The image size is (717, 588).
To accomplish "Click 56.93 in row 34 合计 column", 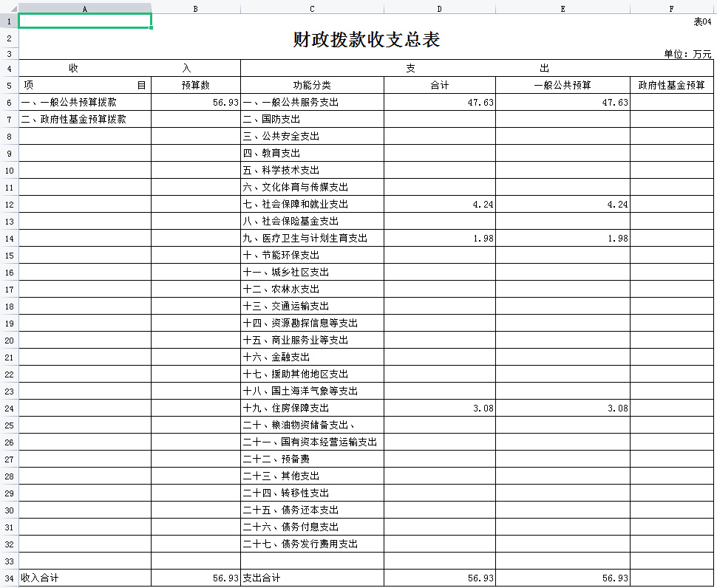I will click(480, 578).
